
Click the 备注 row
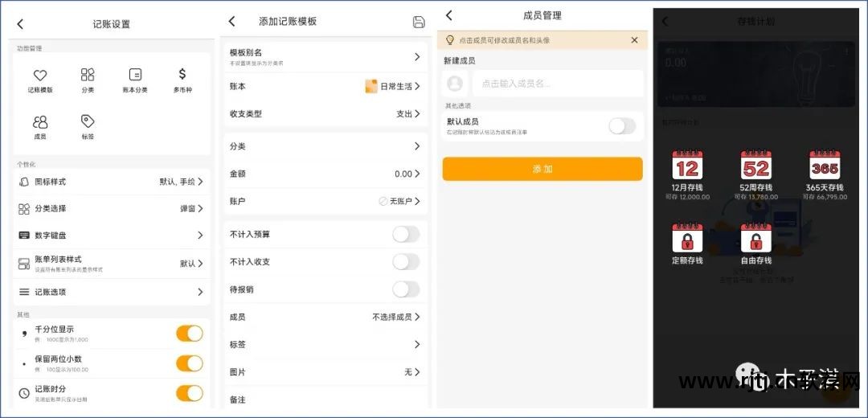click(x=325, y=400)
